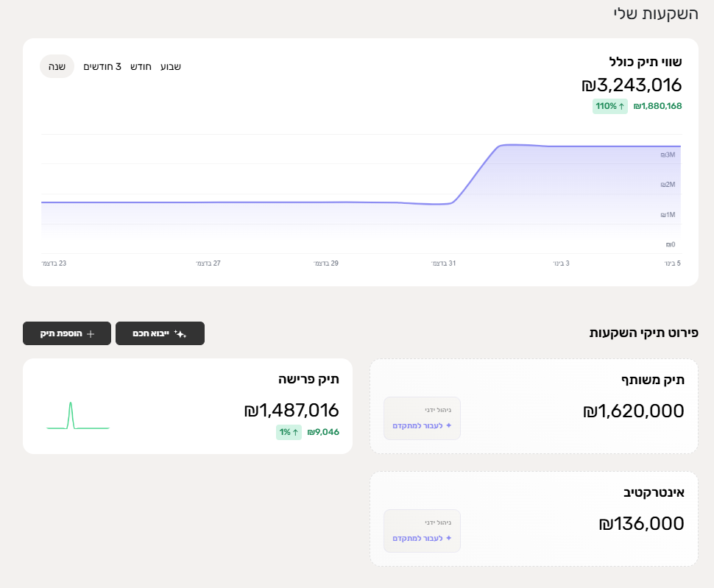Select the שנה range pill
714x588 pixels.
57,66
